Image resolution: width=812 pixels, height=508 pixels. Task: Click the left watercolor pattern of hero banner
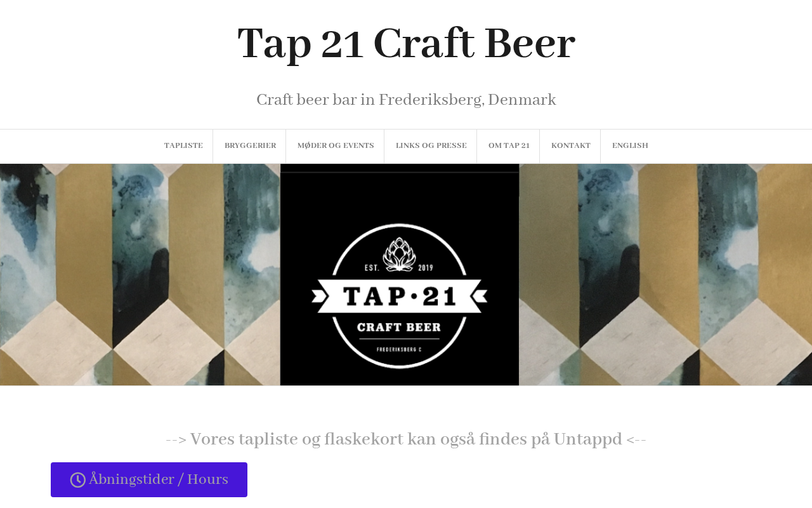140,274
